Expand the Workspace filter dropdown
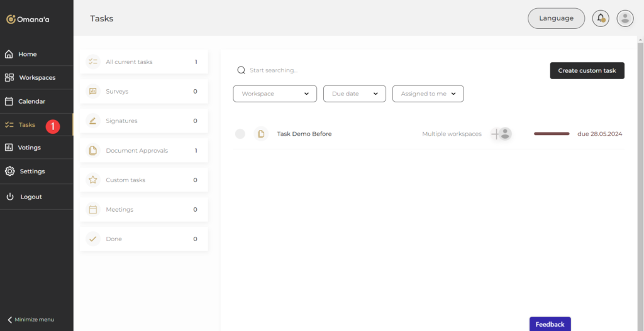 point(275,94)
